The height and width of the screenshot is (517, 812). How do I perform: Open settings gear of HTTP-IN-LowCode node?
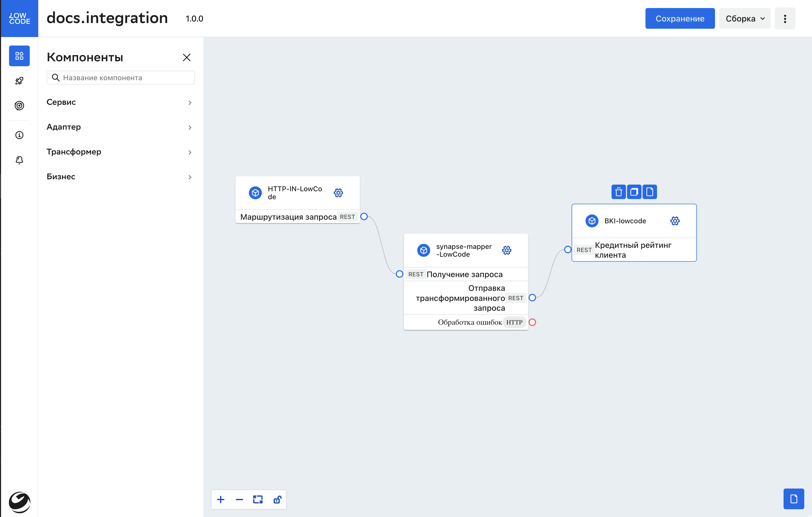point(338,193)
